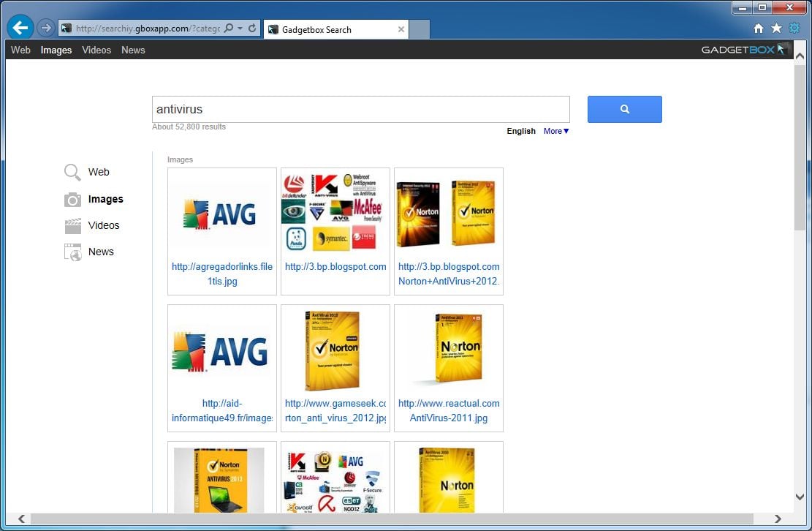
Task: Click Videos in the top navigation bar
Action: click(x=96, y=50)
